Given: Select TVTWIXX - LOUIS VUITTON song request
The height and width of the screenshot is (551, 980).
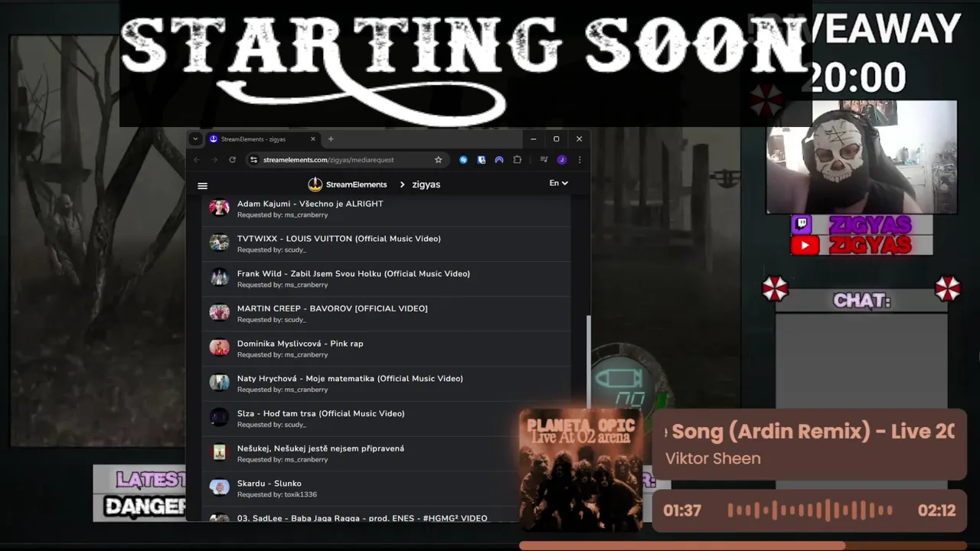Looking at the screenshot, I should point(386,244).
